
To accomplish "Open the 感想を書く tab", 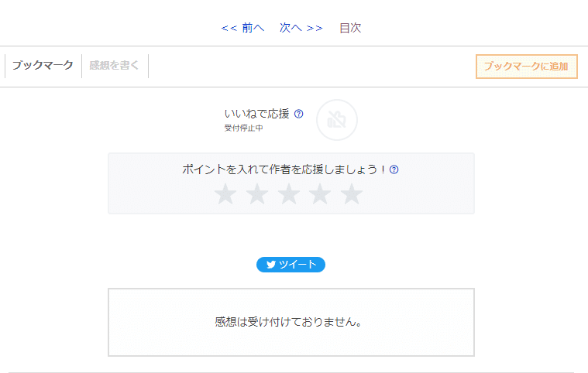I will (x=114, y=66).
